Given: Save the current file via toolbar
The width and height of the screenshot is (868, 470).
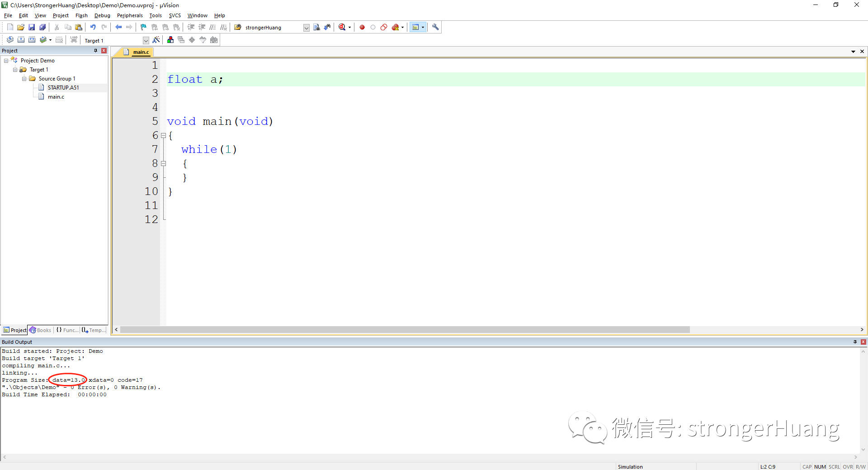Looking at the screenshot, I should coord(32,27).
